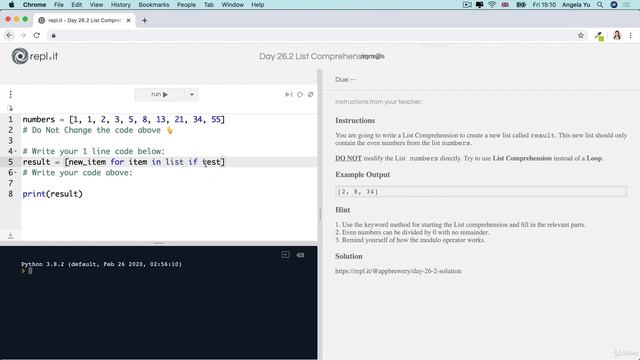Click 'Day 26.2 List Comprehensions' title

tap(322, 56)
